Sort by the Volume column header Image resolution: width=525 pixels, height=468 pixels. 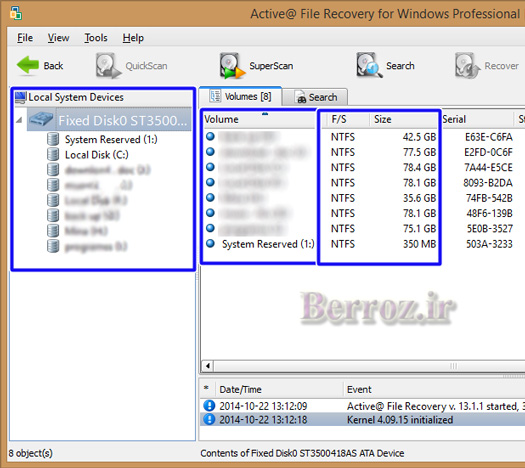point(258,120)
